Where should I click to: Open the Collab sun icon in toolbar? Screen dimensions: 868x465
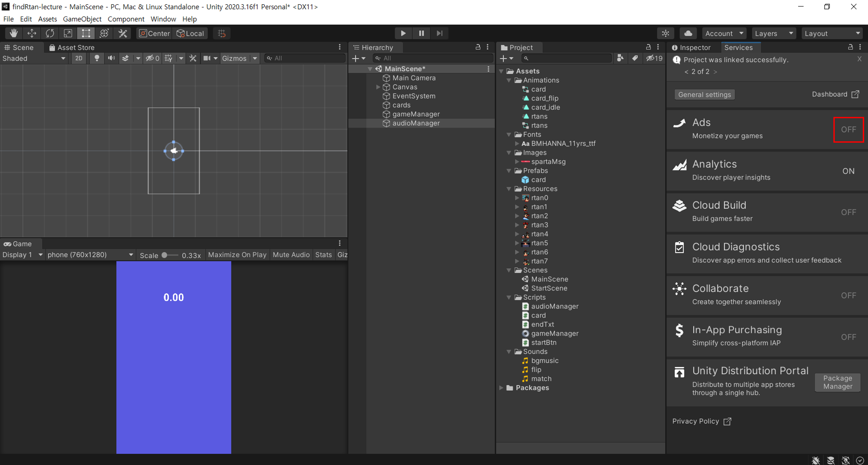point(665,33)
